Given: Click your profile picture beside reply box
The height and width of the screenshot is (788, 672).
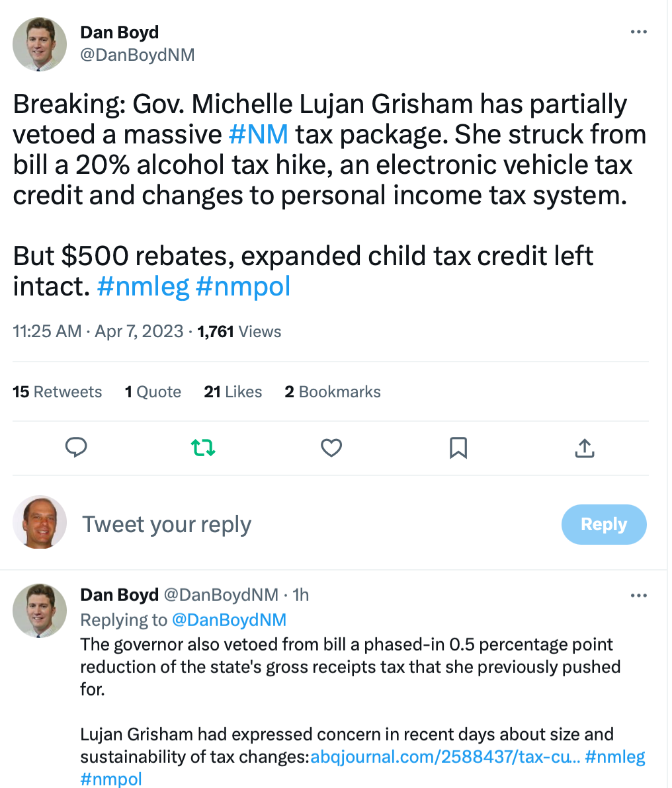Looking at the screenshot, I should tap(40, 523).
